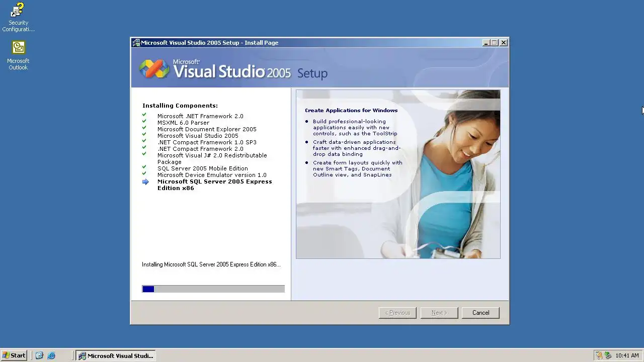Click the second system tray icon
Screen dimensions: 644x362
pyautogui.click(x=608, y=355)
